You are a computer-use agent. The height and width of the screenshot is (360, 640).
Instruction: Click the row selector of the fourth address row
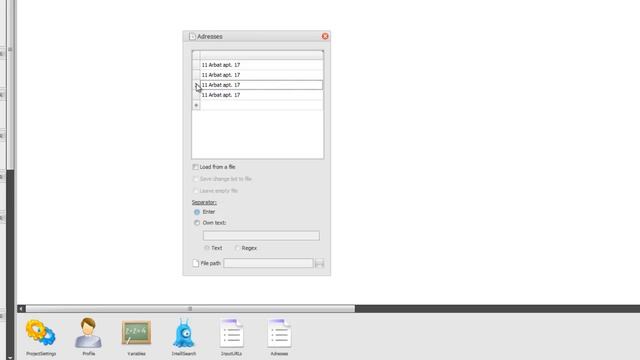(196, 95)
